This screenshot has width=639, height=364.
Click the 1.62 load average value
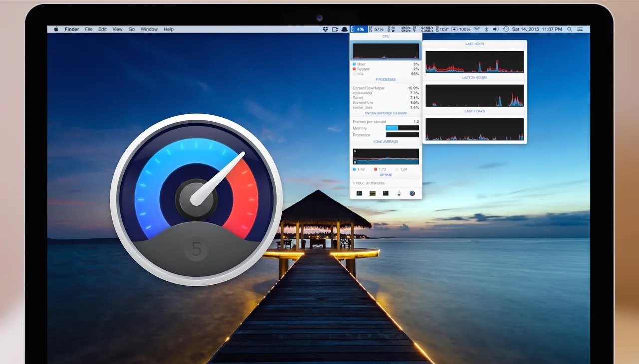(361, 169)
